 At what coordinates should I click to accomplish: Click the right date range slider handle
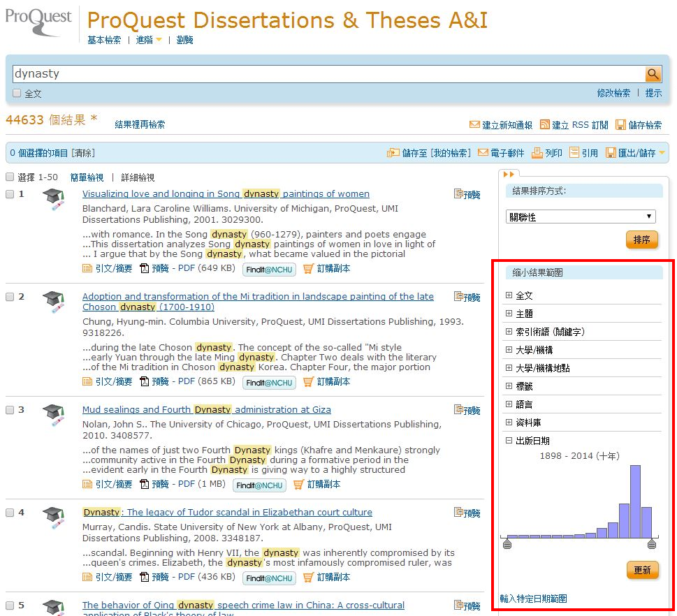652,544
